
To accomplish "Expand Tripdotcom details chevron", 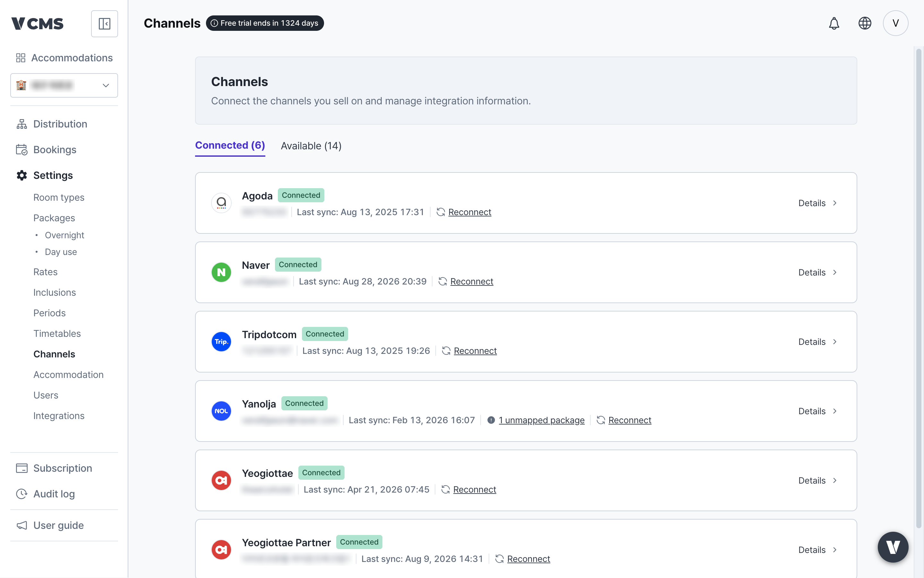I will click(x=835, y=342).
